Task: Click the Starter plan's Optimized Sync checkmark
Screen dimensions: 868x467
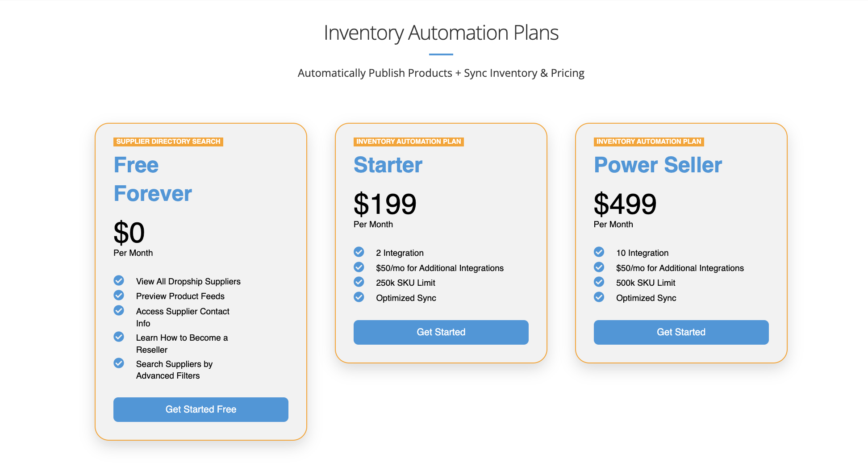Action: (359, 297)
